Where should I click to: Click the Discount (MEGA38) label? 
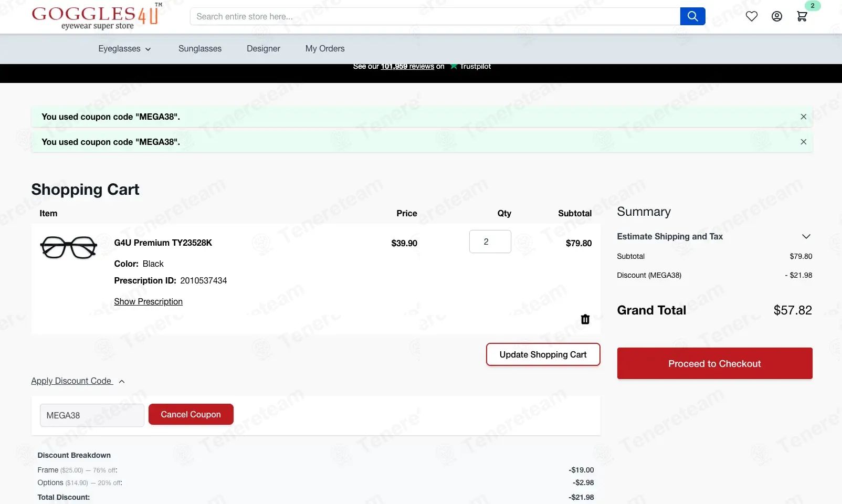649,275
